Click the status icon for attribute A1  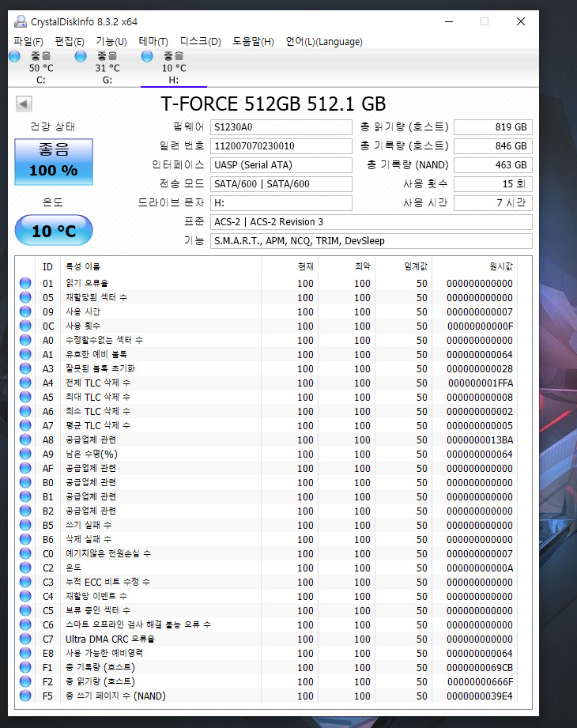(25, 354)
